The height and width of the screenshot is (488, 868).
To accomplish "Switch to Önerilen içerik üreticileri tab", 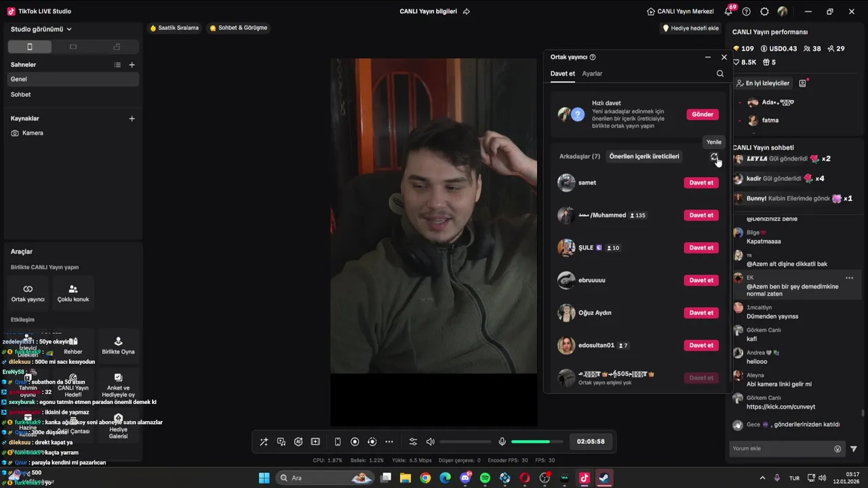I will 644,157.
